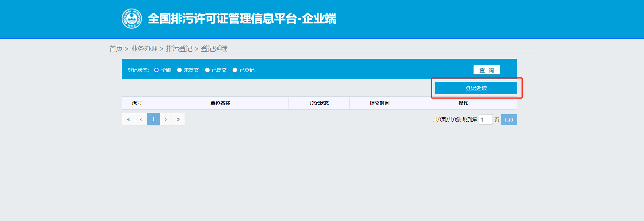Click the 提交时间 column header
Screen dimensions: 644x221
pos(379,103)
